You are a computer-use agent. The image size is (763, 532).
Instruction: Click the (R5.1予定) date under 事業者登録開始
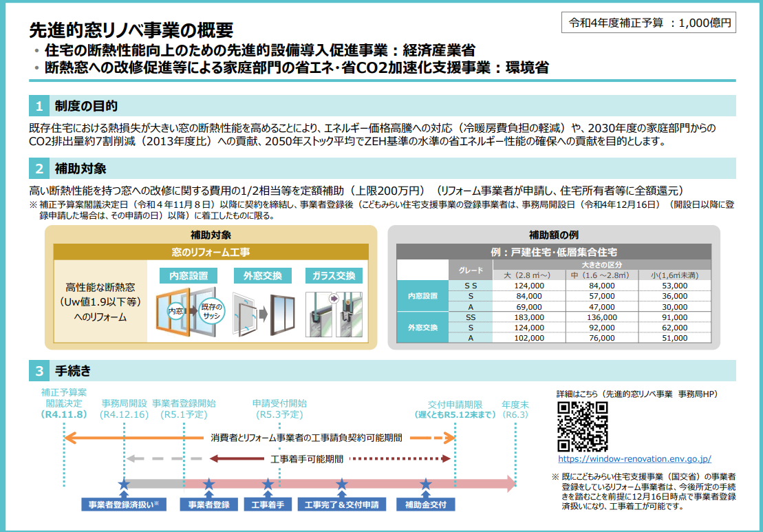[x=184, y=415]
